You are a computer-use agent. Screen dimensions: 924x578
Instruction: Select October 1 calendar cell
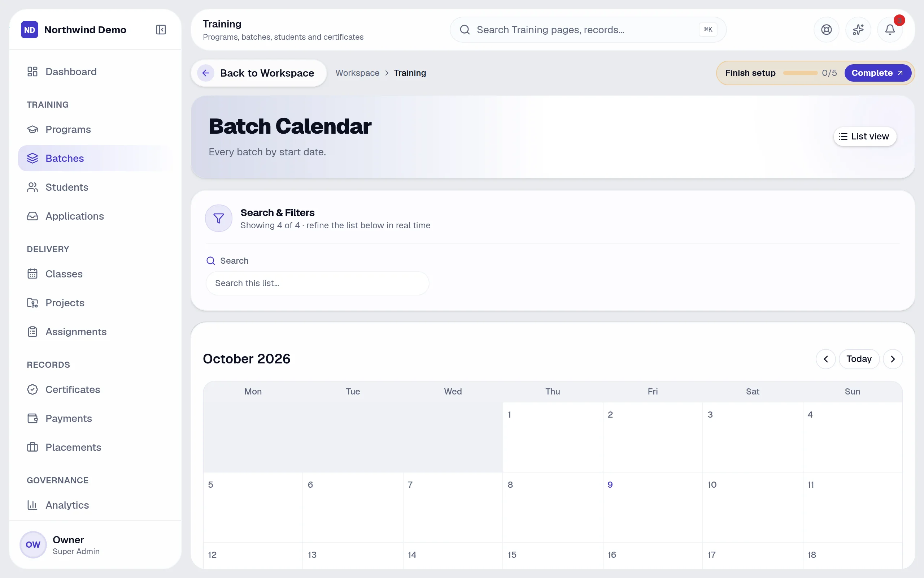tap(553, 437)
